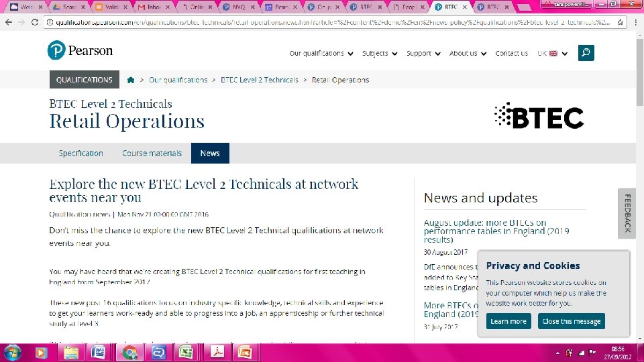Show hidden system tray icons
Screen dimensions: 644x362
(557, 353)
